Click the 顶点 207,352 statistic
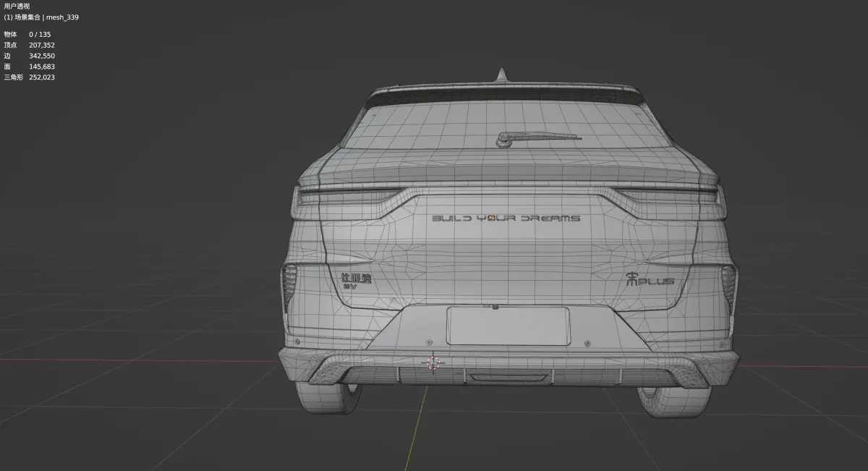 (29, 45)
